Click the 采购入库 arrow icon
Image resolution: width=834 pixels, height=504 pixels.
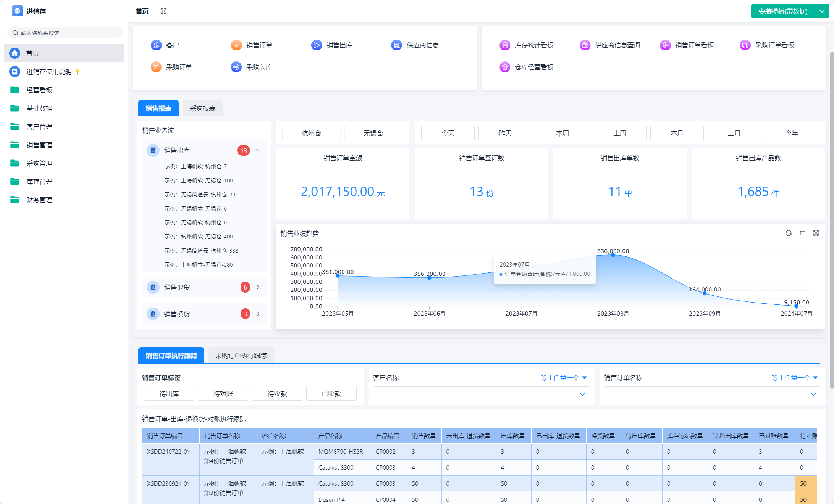(x=236, y=67)
